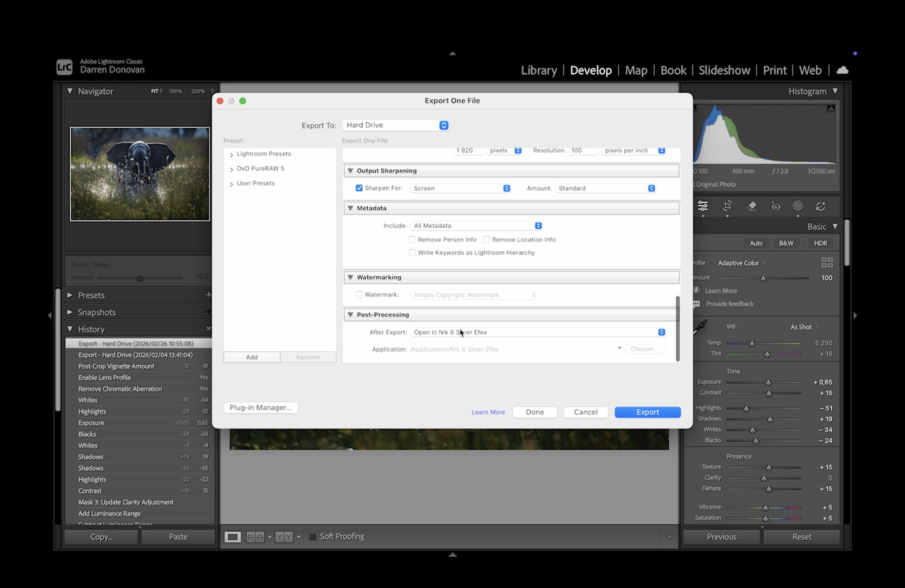Open the Print module
This screenshot has height=588, width=905.
point(774,70)
